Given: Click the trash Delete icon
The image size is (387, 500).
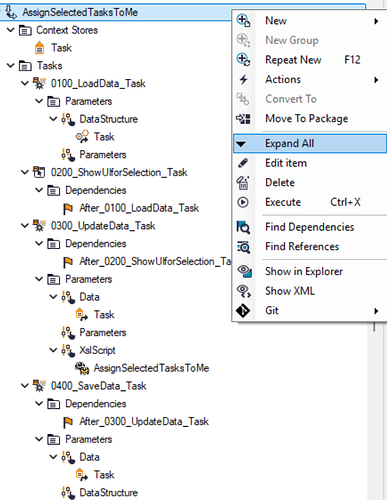Looking at the screenshot, I should (243, 183).
